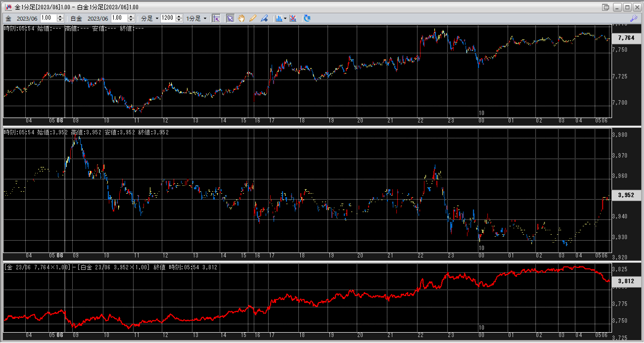Click the blue reload refresh icon
644x343 pixels.
click(x=307, y=18)
